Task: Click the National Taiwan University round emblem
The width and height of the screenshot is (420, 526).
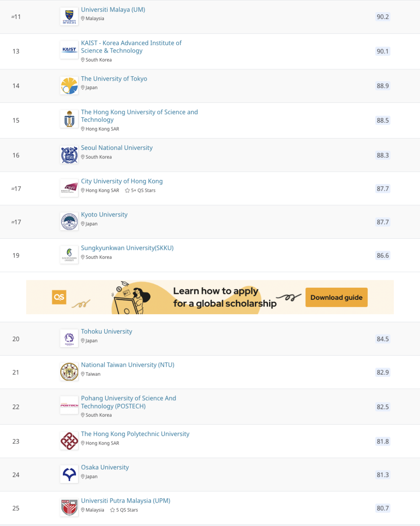Action: point(69,372)
